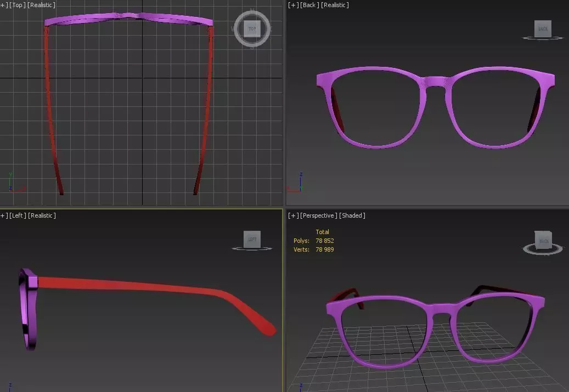Open the [Top] view menu label

click(x=17, y=5)
